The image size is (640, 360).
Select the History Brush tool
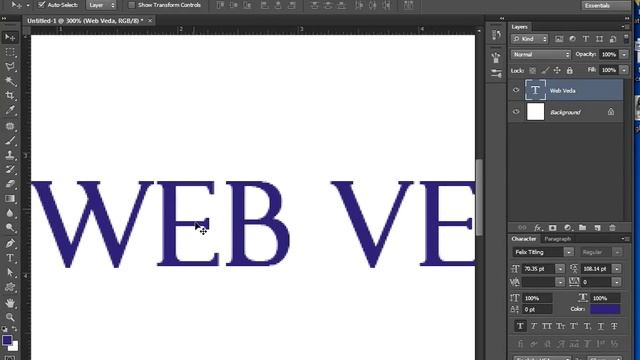click(x=10, y=169)
